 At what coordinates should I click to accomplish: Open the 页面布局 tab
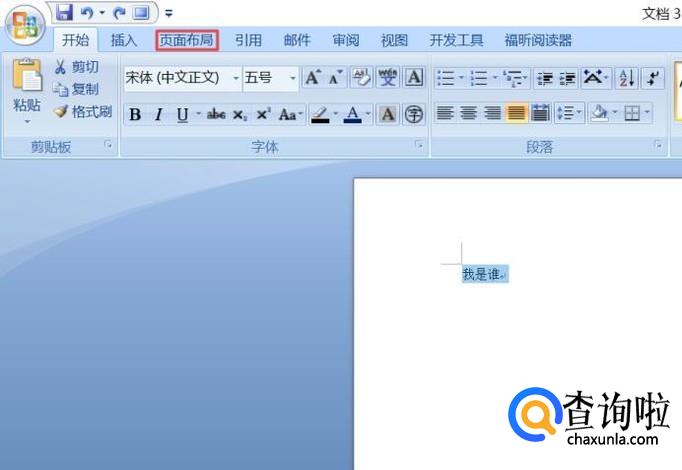point(187,40)
